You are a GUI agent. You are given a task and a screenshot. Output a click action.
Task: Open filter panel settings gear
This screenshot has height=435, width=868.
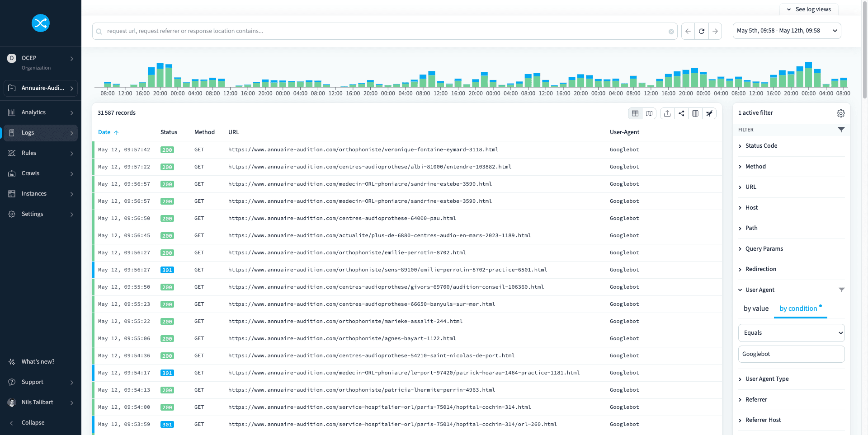tap(841, 113)
